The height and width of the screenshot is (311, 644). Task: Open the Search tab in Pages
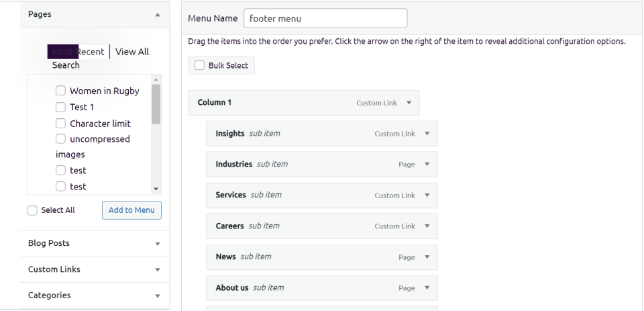click(x=66, y=65)
